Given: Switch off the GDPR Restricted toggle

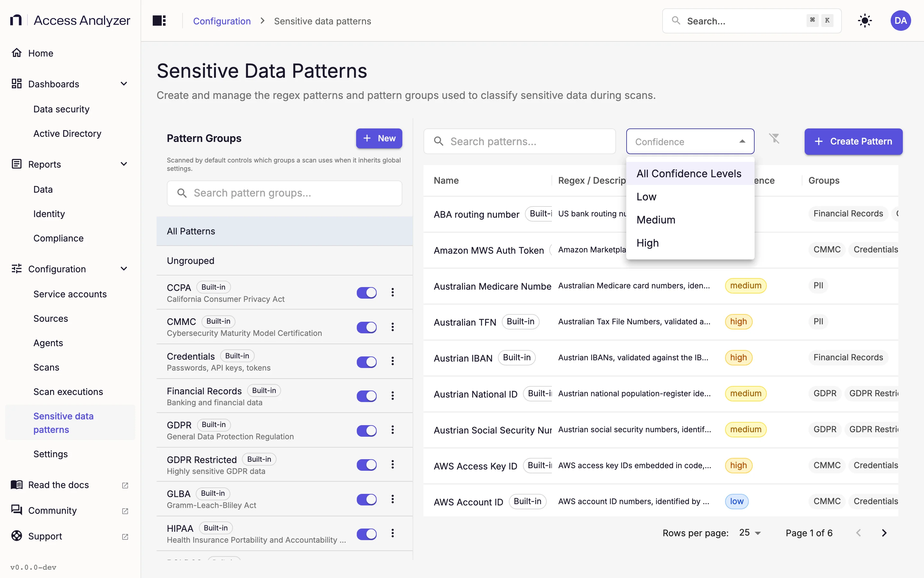Looking at the screenshot, I should [366, 465].
